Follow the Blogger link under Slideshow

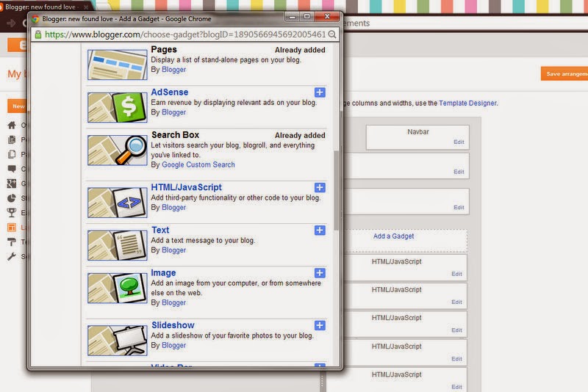[173, 345]
